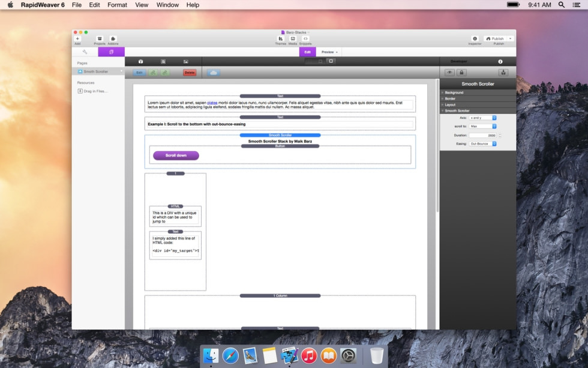This screenshot has height=368, width=588.
Task: Click the red Delete button
Action: tap(190, 73)
